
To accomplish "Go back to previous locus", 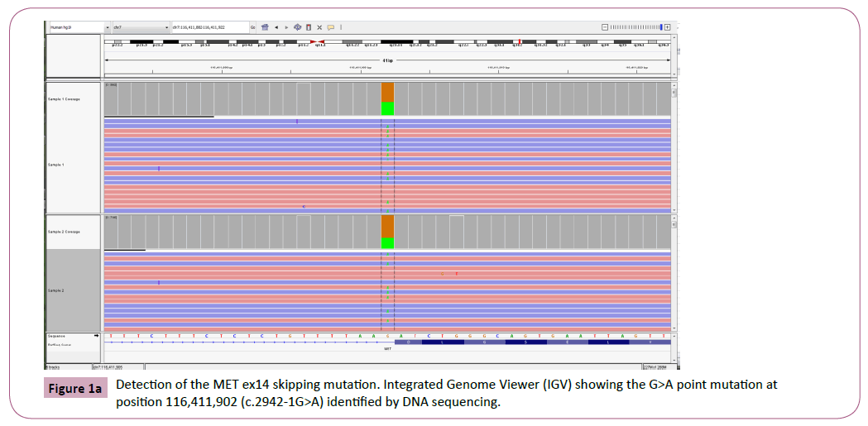I will (276, 27).
